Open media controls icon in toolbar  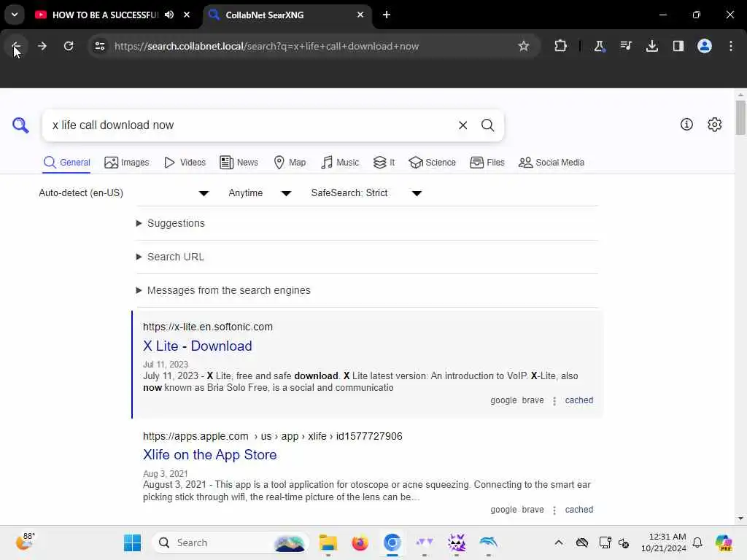click(x=626, y=46)
